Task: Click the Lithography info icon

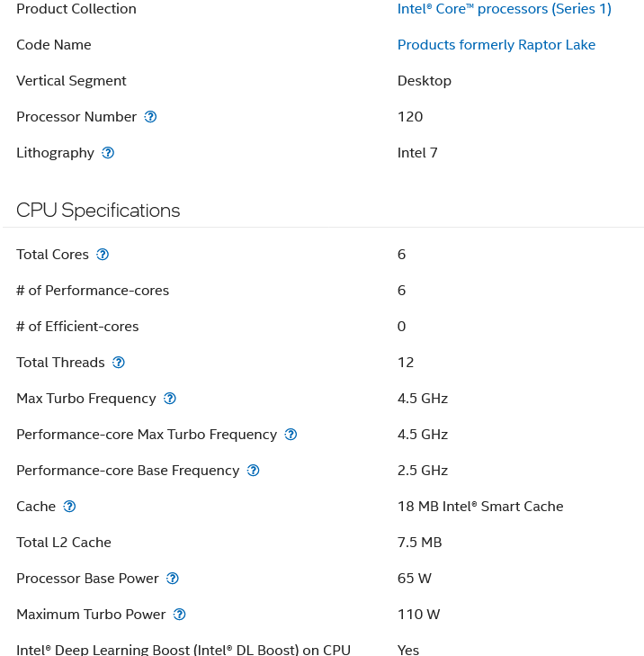Action: (x=108, y=153)
